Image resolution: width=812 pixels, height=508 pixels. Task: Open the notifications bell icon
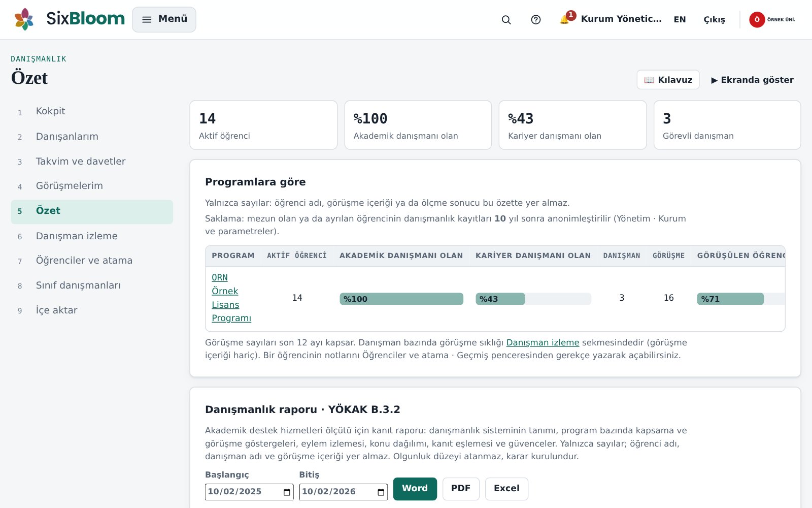click(564, 19)
